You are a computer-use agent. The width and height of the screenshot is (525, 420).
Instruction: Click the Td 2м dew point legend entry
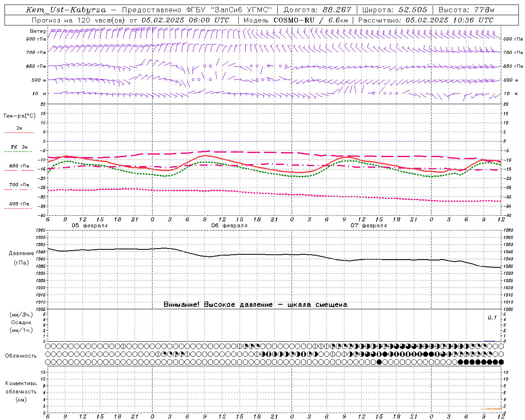(19, 147)
